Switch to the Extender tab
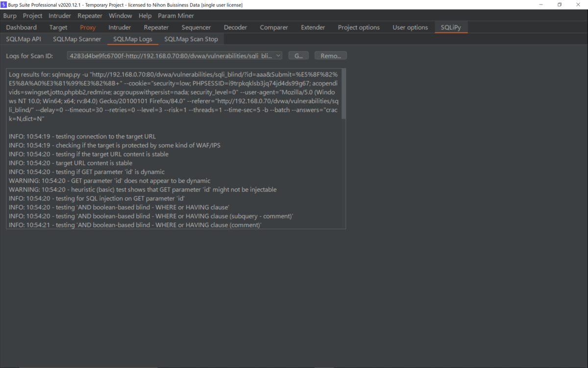Screen dimensions: 588x368 pos(313,27)
